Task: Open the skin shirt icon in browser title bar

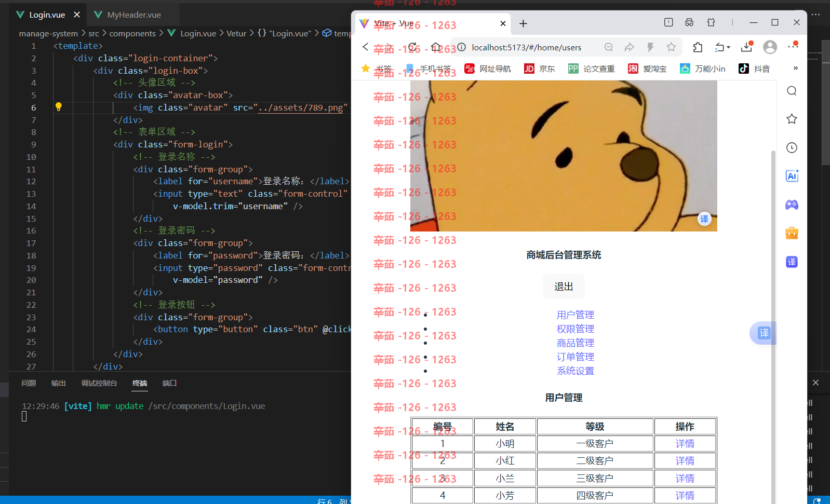Action: click(x=711, y=22)
